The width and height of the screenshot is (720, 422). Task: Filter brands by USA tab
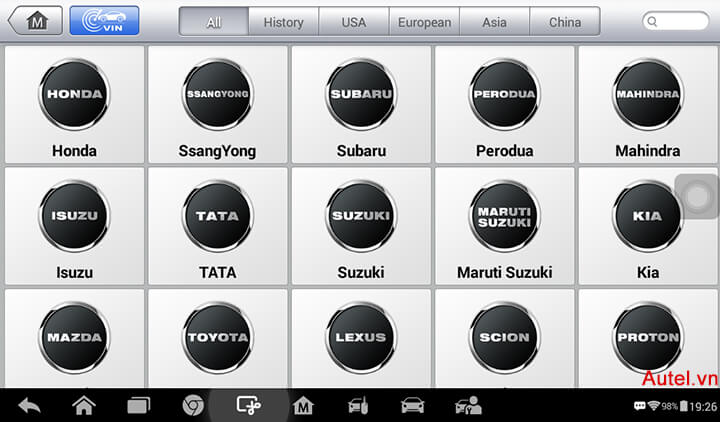tap(354, 22)
